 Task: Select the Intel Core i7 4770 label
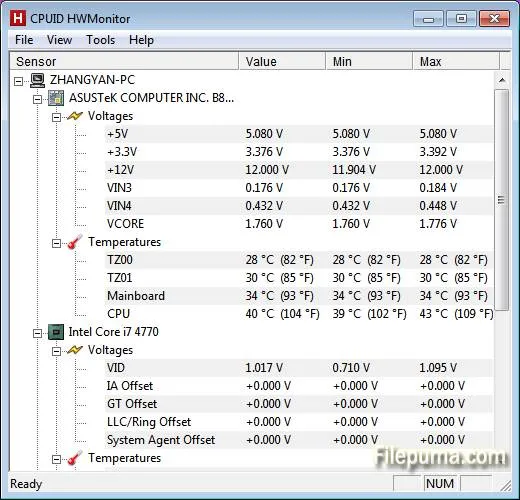point(114,332)
